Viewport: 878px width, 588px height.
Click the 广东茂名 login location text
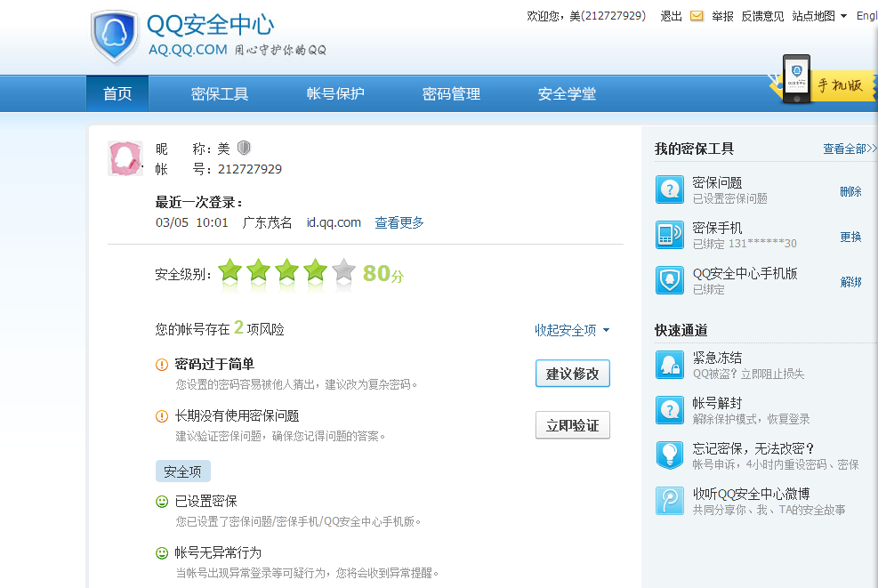[267, 223]
